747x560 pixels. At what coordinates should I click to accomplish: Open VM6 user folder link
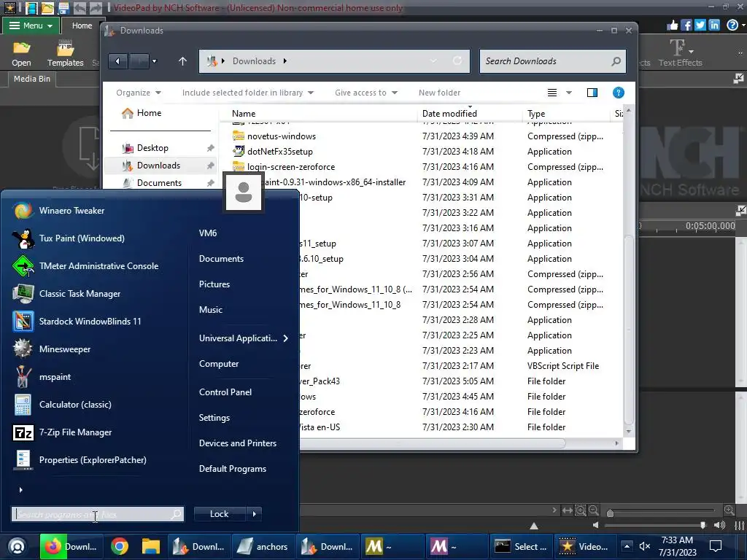click(x=208, y=233)
